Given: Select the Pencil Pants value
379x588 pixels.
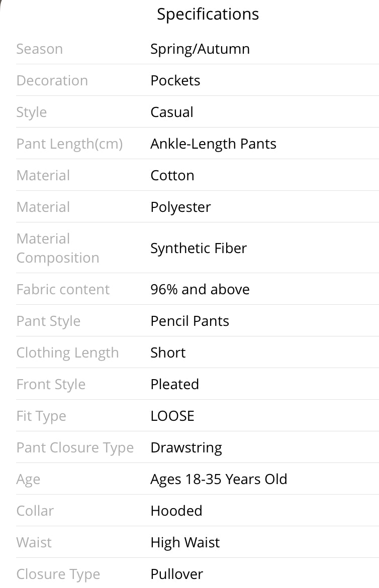Looking at the screenshot, I should [x=190, y=321].
